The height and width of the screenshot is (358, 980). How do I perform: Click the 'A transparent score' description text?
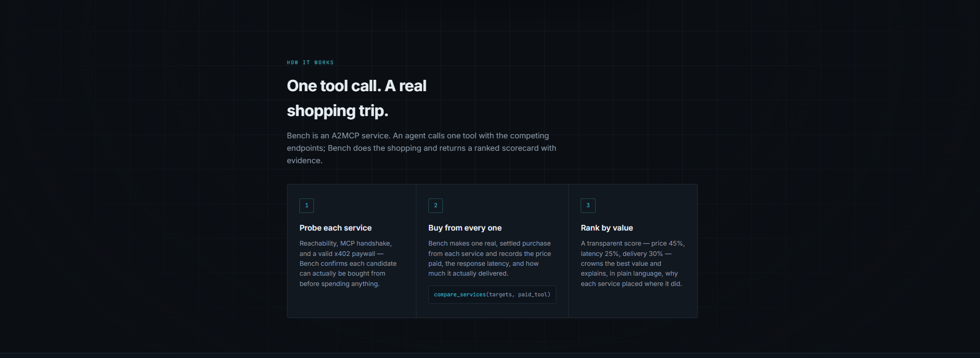pyautogui.click(x=632, y=263)
